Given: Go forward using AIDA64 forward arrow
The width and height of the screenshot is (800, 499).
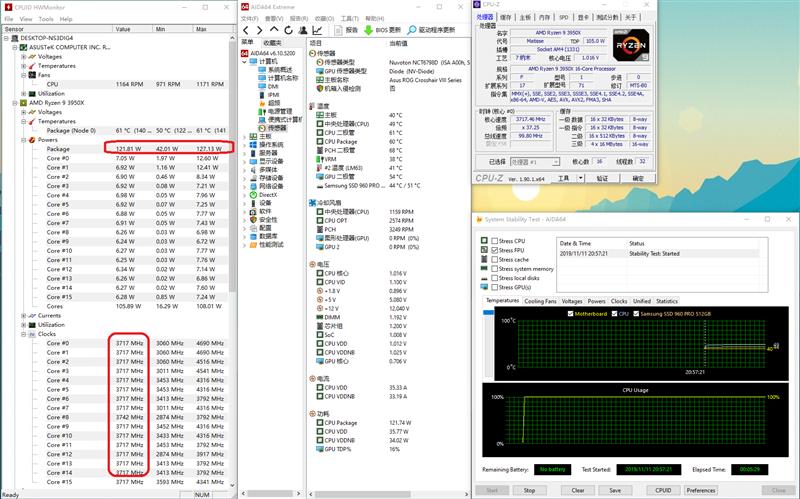Looking at the screenshot, I should pyautogui.click(x=260, y=30).
